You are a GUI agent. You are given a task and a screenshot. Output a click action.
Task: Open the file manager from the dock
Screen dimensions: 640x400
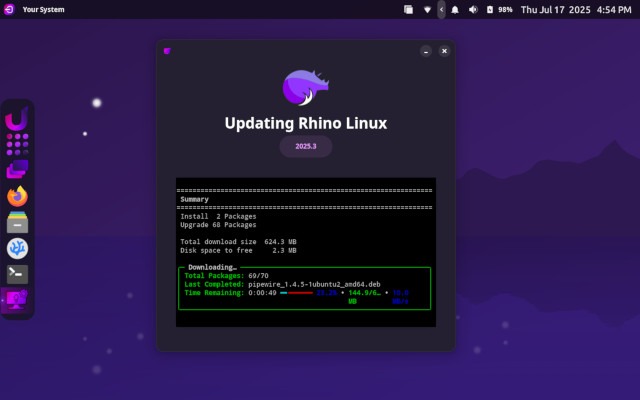click(x=17, y=222)
